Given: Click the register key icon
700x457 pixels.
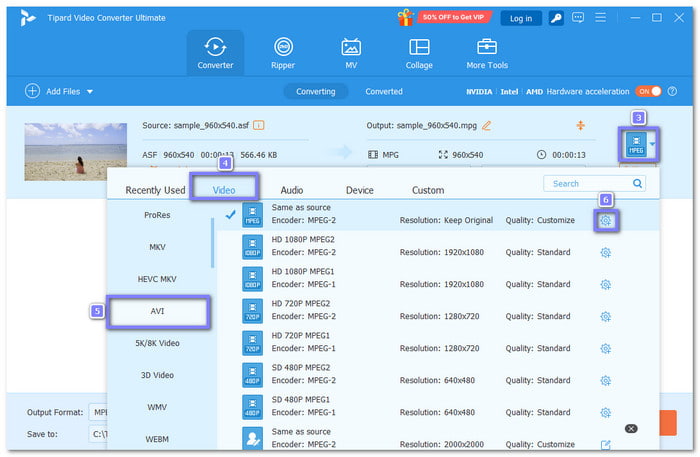Looking at the screenshot, I should point(556,18).
